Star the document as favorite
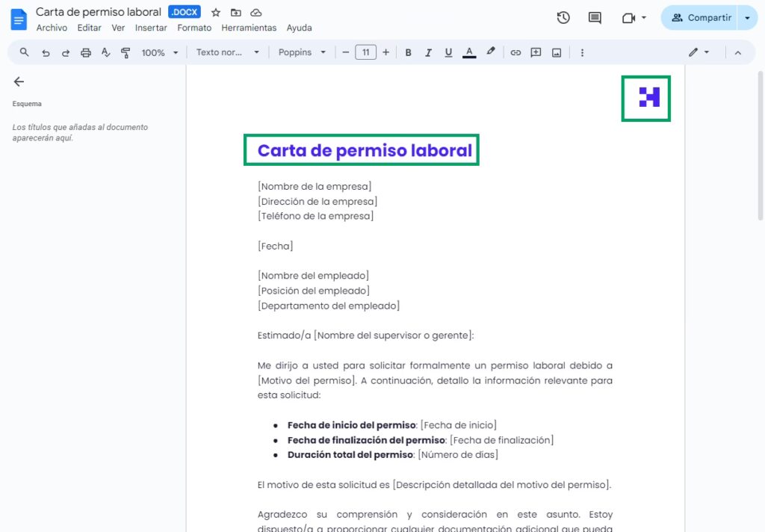This screenshot has height=532, width=765. (x=216, y=13)
